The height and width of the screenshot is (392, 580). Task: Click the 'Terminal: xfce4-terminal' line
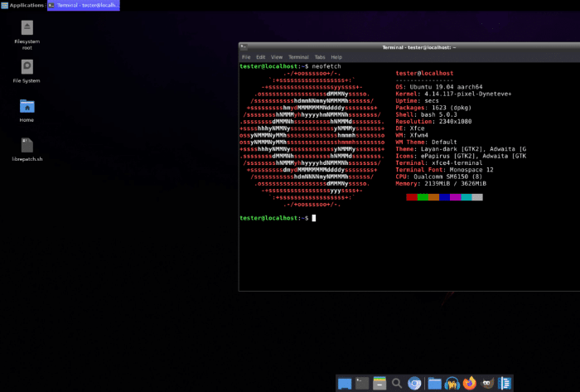pos(439,162)
